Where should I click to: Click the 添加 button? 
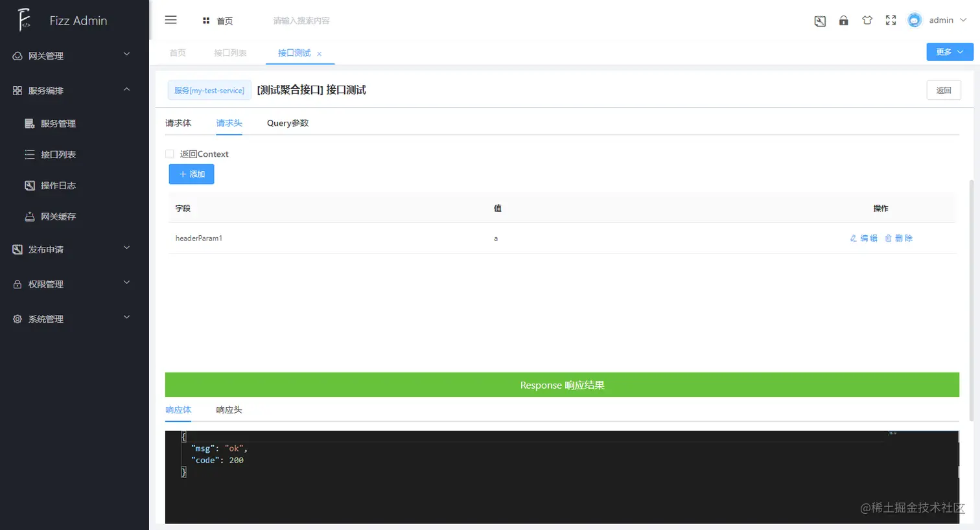191,174
